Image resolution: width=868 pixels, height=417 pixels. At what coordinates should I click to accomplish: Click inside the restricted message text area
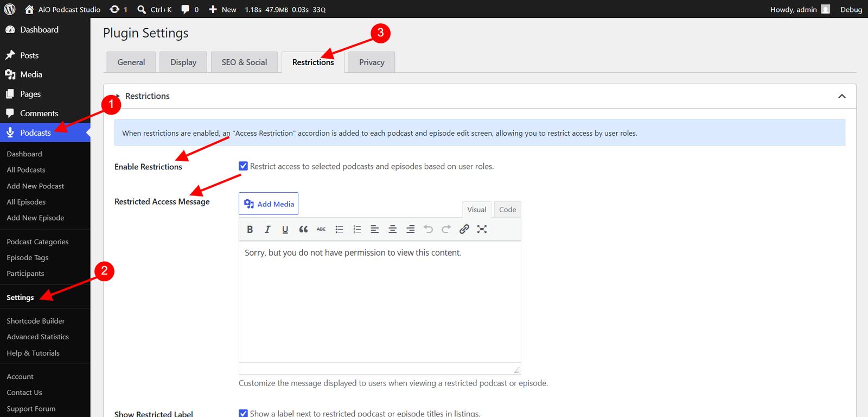tap(380, 301)
